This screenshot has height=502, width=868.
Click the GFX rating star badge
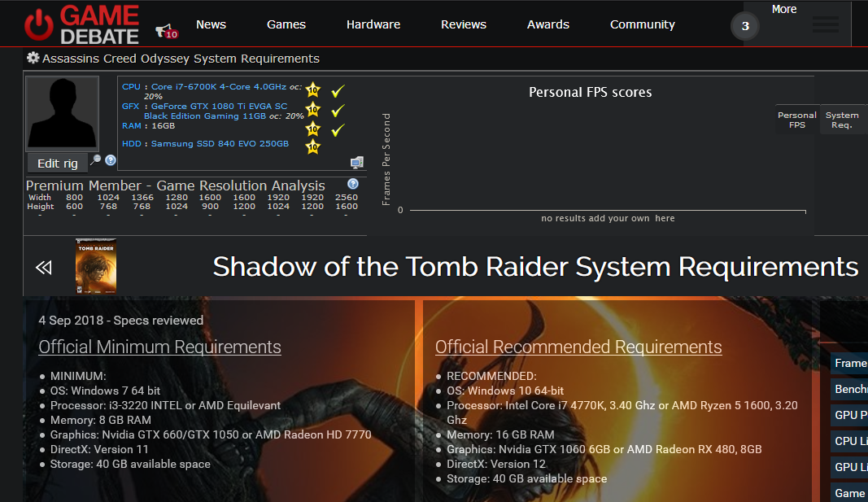pyautogui.click(x=312, y=110)
